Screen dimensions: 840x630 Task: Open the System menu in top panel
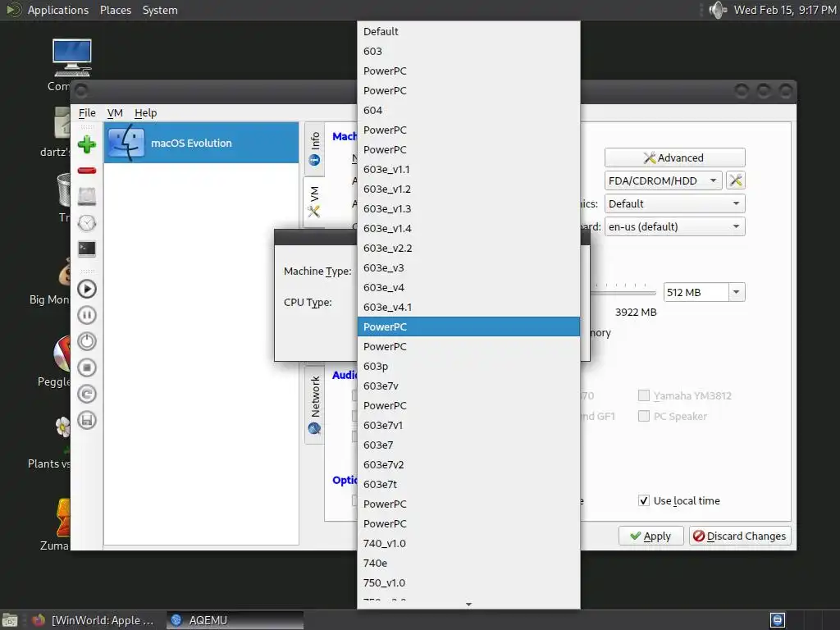[x=160, y=10]
